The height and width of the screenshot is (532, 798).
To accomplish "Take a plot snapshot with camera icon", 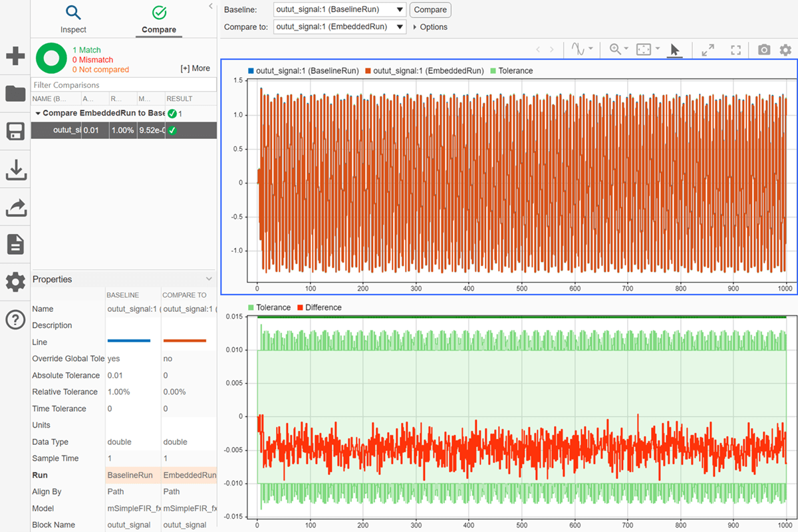I will (764, 50).
